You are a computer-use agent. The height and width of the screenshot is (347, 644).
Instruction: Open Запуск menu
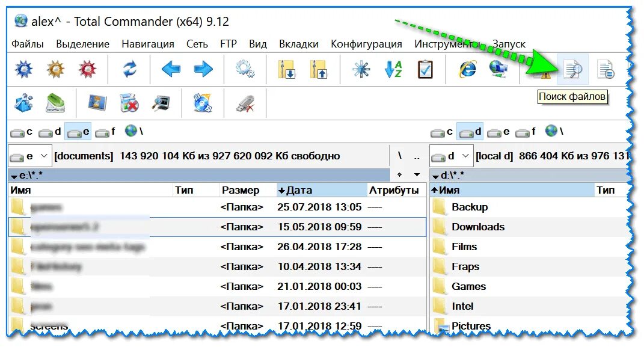tap(509, 44)
